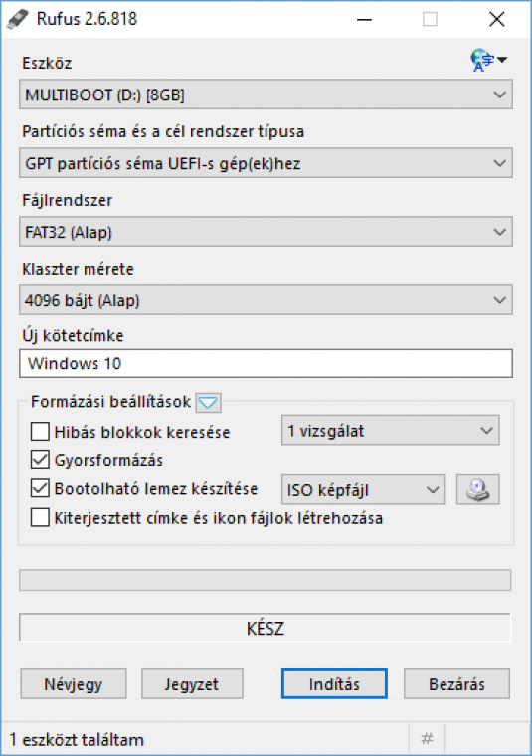532x756 pixels.
Task: Click the disc drive ISO select icon
Action: (477, 489)
